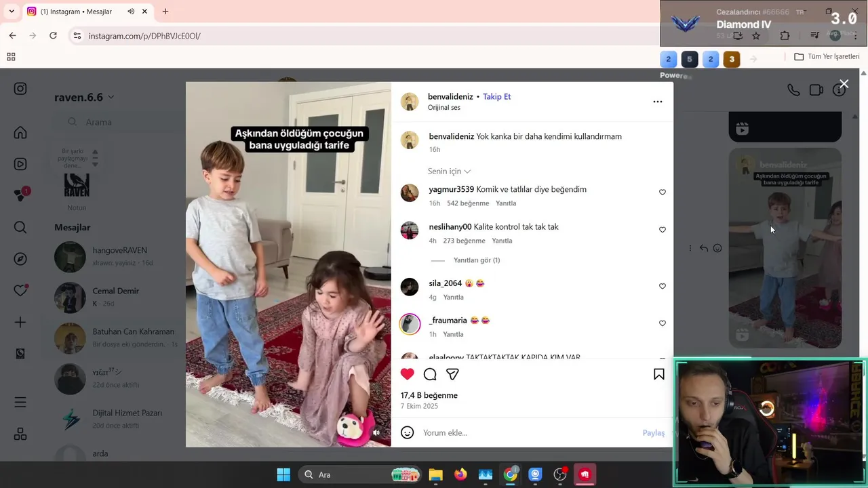
Task: Open Messages icon with notification badge
Action: 21,195
